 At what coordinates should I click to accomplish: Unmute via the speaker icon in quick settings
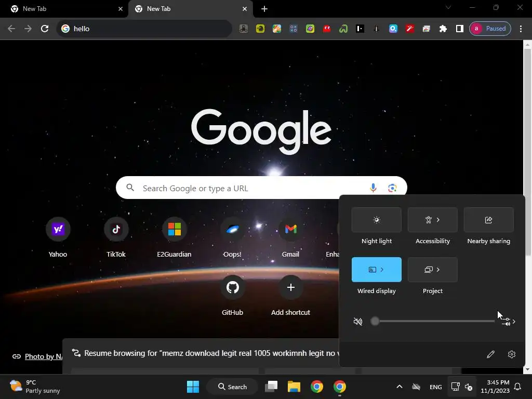(x=358, y=321)
